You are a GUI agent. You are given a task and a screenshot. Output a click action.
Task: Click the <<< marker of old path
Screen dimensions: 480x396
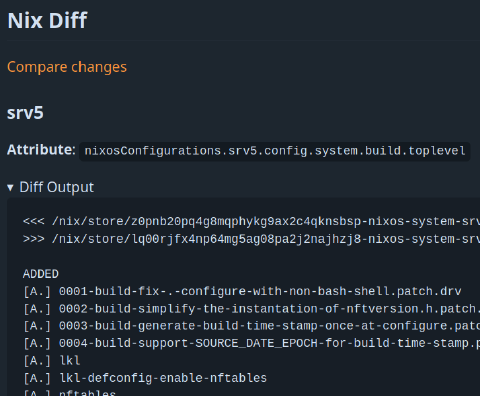(x=33, y=221)
